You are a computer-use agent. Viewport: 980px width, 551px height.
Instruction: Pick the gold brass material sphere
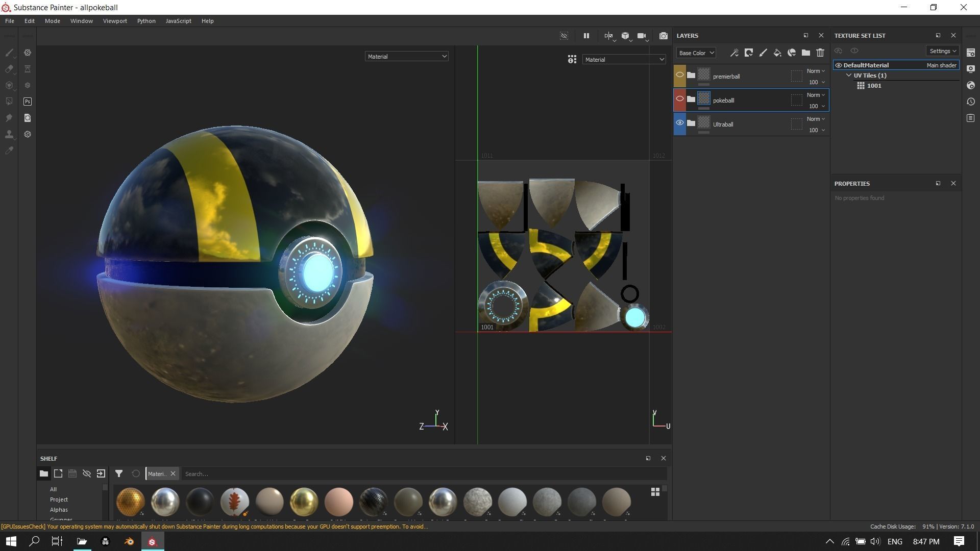tap(304, 501)
